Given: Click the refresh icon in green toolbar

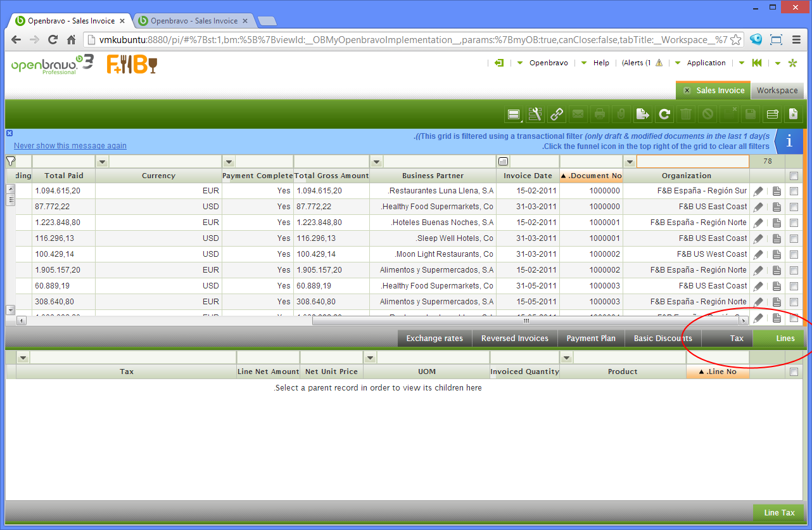Looking at the screenshot, I should (664, 114).
